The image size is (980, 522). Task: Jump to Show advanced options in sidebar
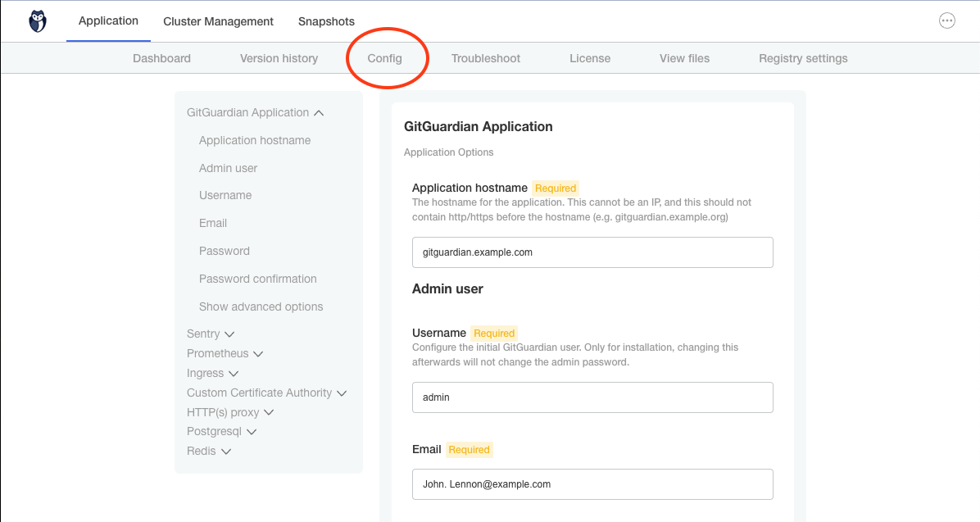click(x=261, y=306)
